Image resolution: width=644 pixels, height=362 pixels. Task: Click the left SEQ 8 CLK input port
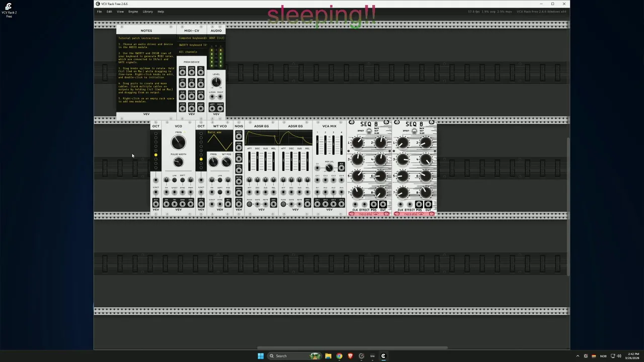point(355,205)
